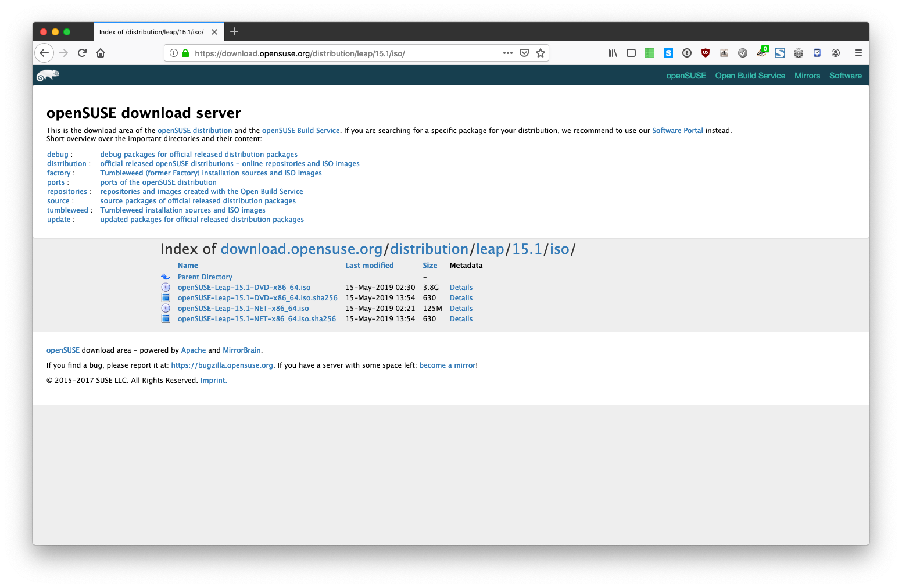Click the openSUSE chameleon logo
Viewport: 902px width, 588px height.
click(48, 76)
